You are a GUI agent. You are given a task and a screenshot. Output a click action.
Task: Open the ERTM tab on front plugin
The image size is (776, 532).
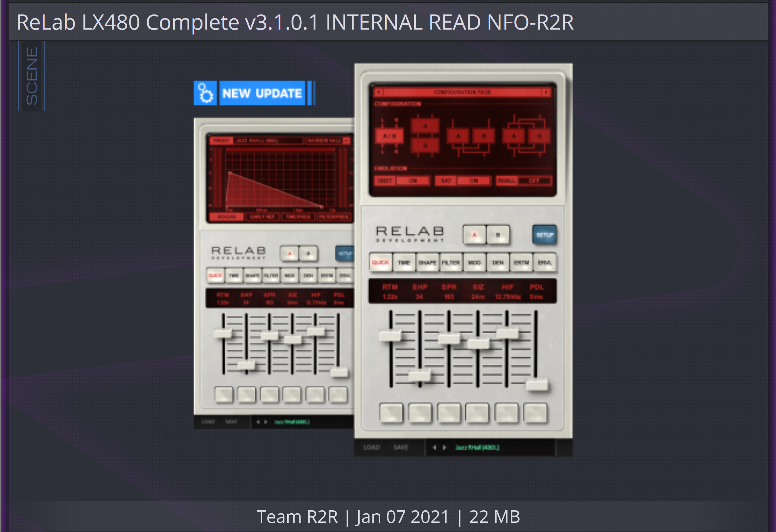(521, 263)
